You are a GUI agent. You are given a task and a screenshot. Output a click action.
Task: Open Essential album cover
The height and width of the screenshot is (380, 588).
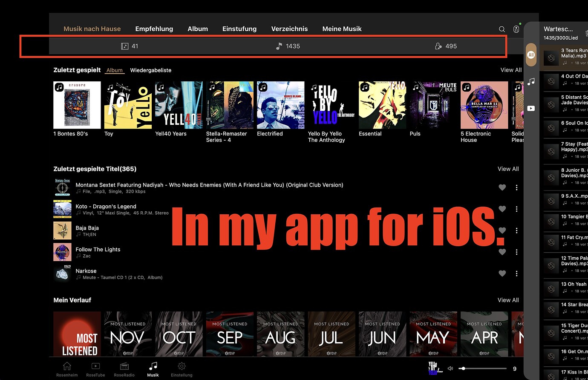click(x=383, y=105)
